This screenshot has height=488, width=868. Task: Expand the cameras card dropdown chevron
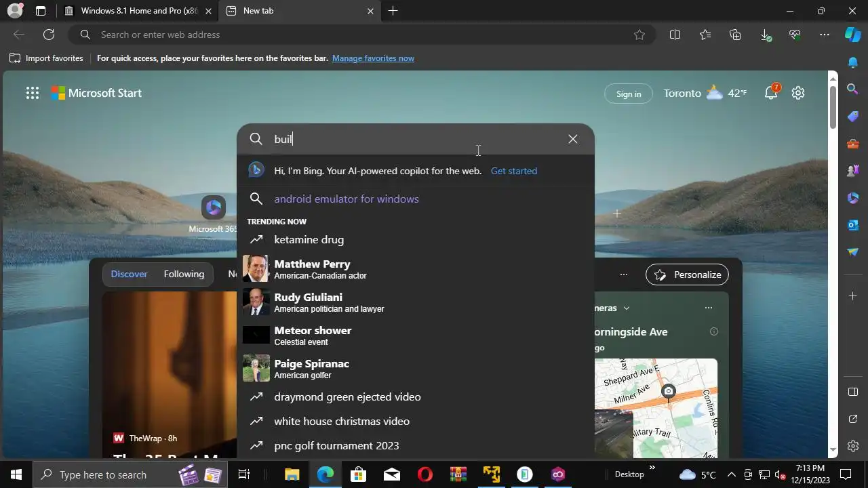(x=627, y=308)
